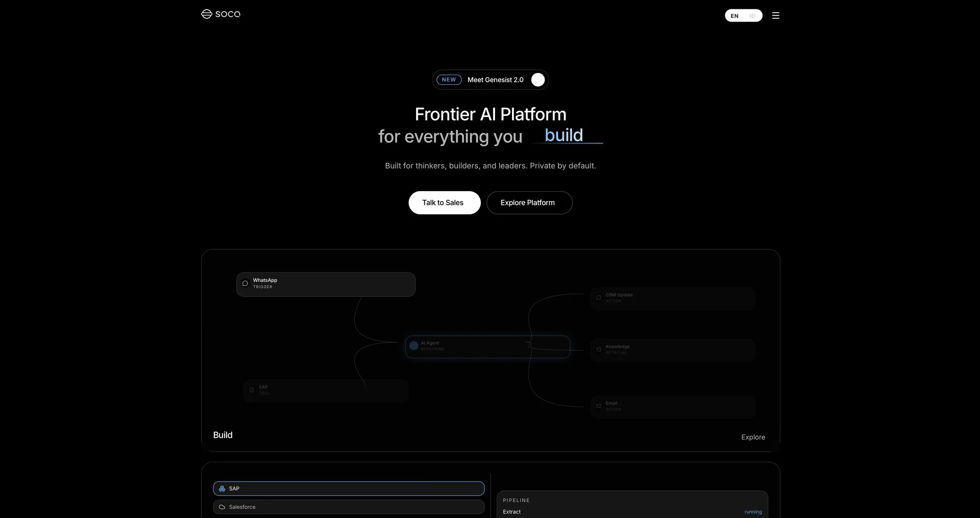Click the Salesforce cloud icon

pyautogui.click(x=222, y=507)
